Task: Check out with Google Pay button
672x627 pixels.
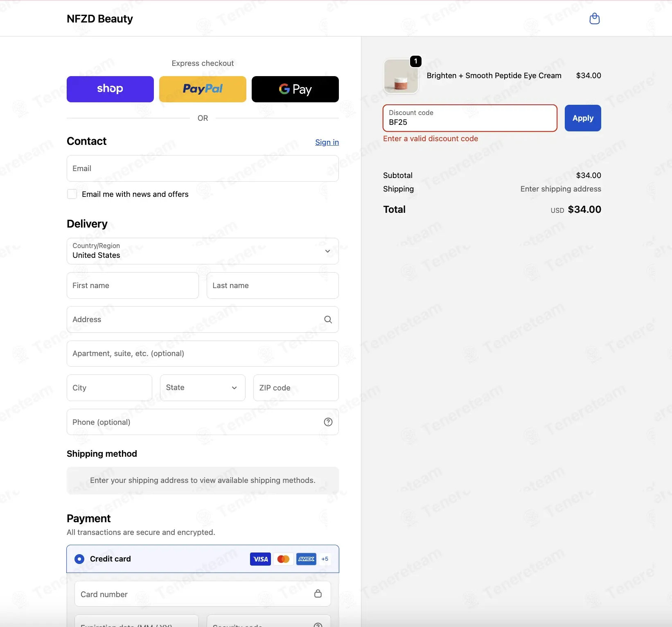Action: pyautogui.click(x=295, y=89)
